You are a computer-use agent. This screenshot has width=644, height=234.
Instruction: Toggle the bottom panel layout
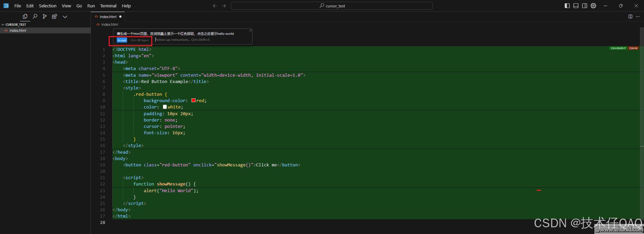coord(576,6)
